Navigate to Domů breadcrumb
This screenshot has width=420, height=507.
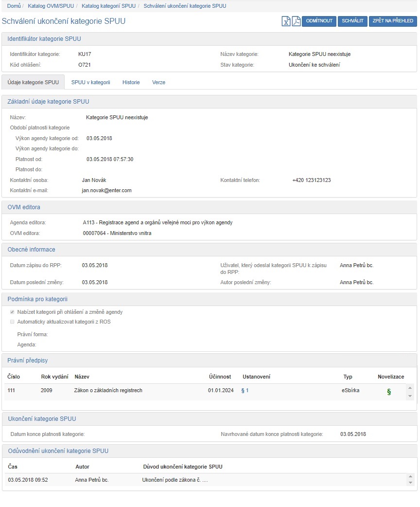click(x=14, y=6)
